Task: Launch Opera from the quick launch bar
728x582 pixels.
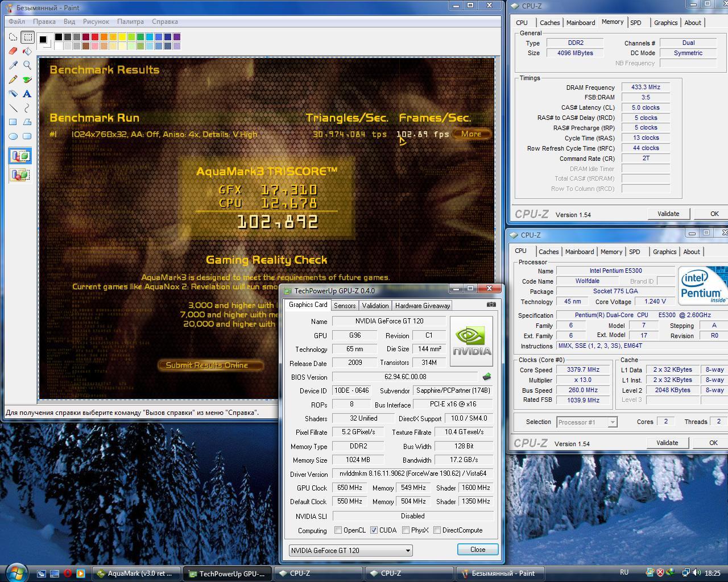Action: [x=67, y=573]
